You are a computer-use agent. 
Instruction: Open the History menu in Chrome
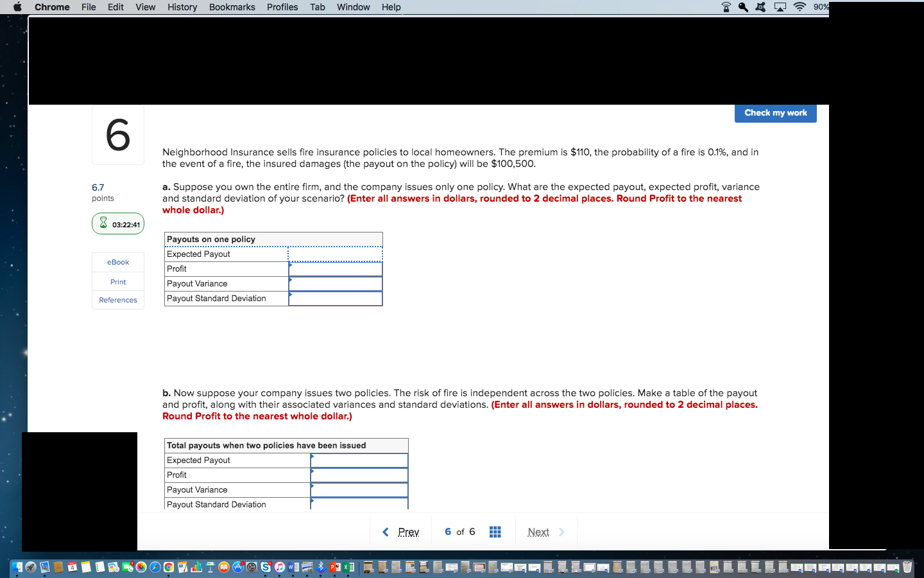tap(182, 7)
